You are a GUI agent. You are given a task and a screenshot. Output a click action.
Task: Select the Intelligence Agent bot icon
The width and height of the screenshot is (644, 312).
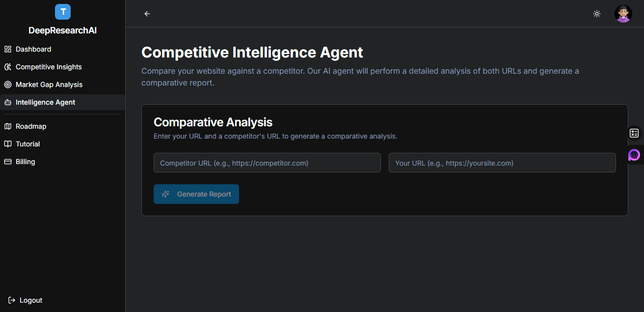point(7,102)
